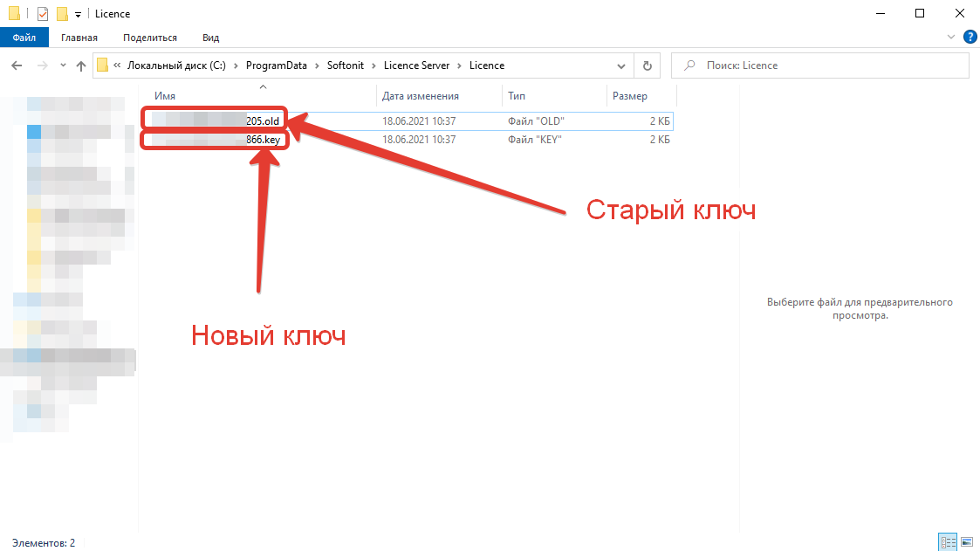Screen dimensions: 980x551
Task: Navigate forward using the forward arrow
Action: [x=40, y=65]
